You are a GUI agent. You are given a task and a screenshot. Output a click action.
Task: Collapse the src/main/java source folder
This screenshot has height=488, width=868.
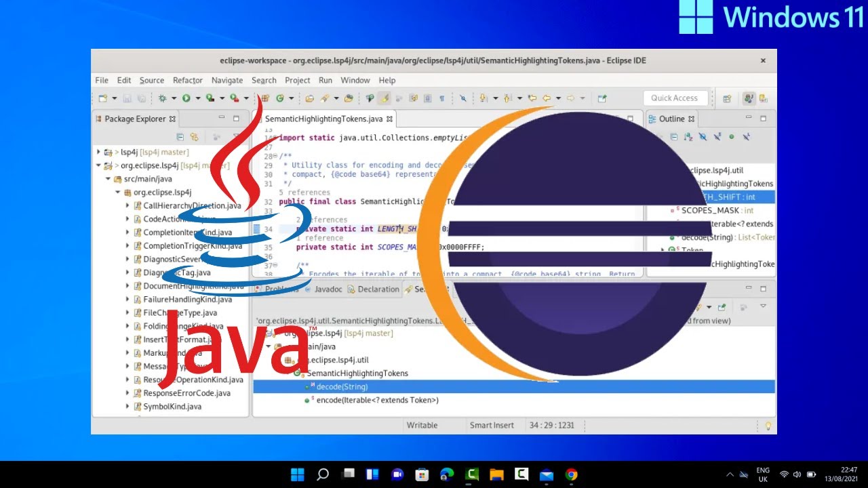(108, 179)
